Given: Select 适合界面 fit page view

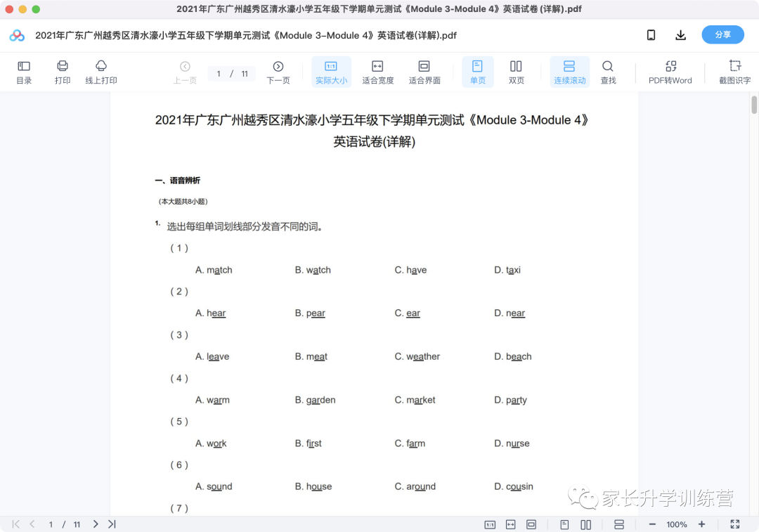Looking at the screenshot, I should 424,72.
